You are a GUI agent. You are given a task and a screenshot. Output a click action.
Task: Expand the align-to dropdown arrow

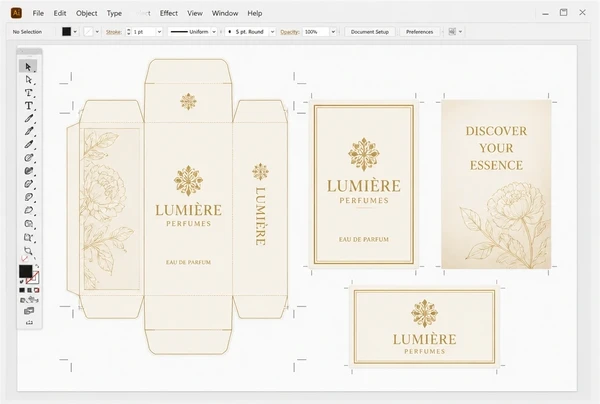coord(460,32)
